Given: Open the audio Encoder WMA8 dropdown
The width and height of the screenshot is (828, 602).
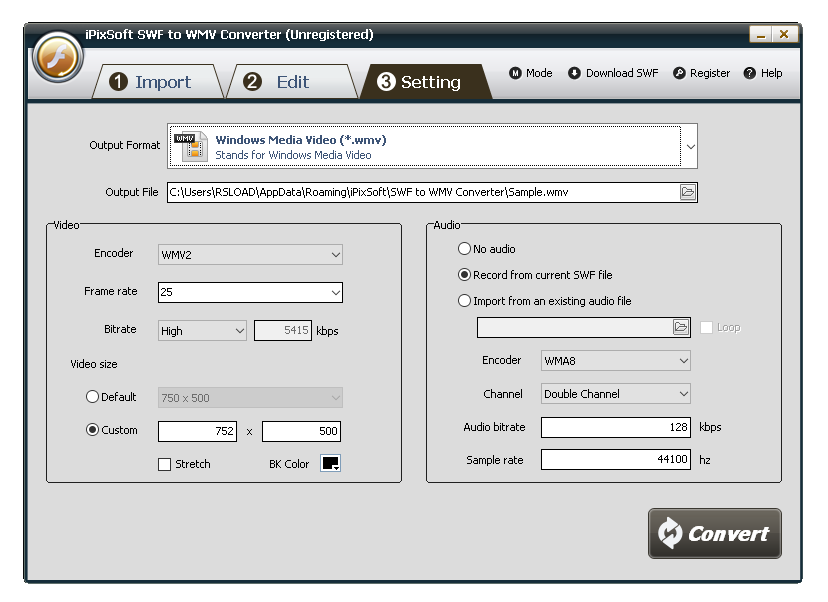Looking at the screenshot, I should [x=616, y=361].
